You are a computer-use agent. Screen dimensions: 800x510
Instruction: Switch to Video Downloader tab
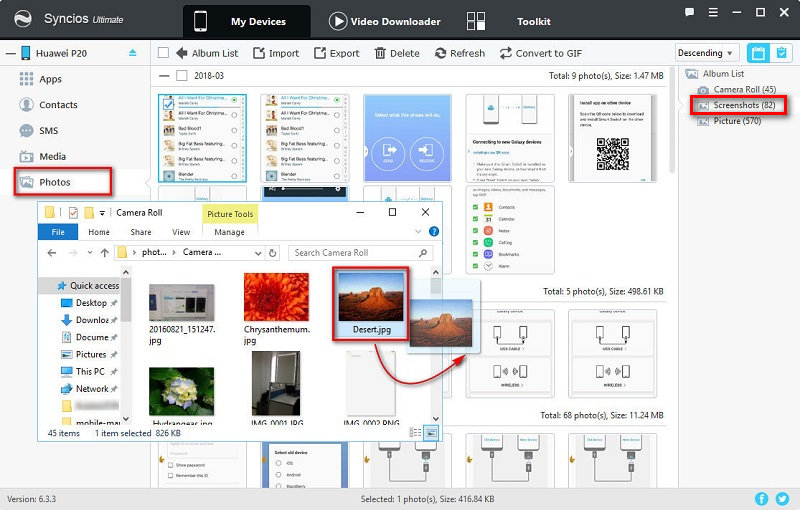[384, 21]
